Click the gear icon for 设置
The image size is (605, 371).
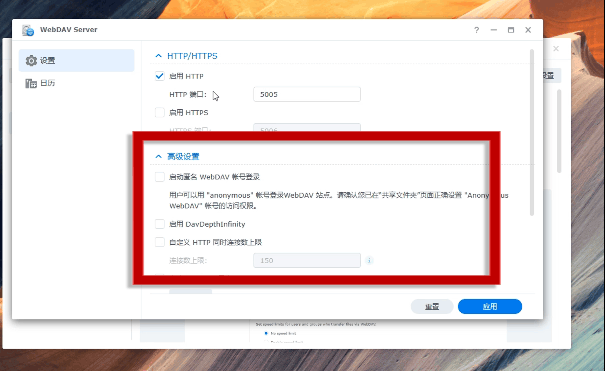[x=31, y=61]
